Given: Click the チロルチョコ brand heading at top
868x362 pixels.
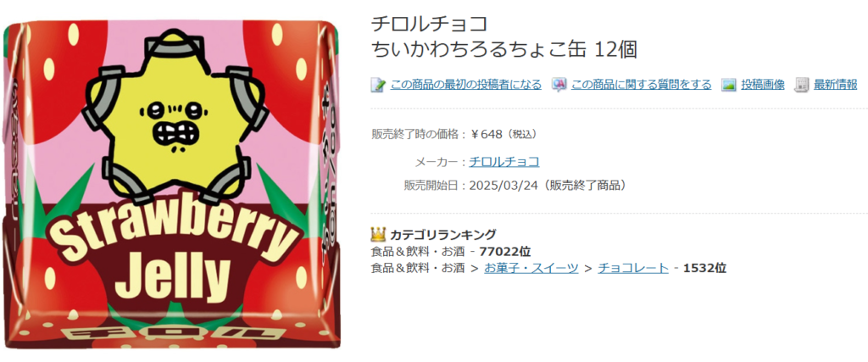Looking at the screenshot, I should click(x=429, y=24).
